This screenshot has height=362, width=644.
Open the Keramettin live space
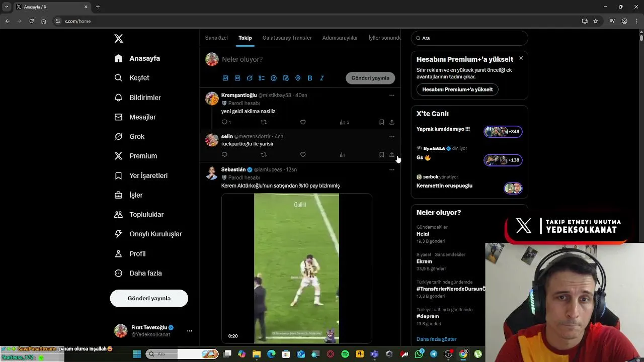tap(513, 189)
